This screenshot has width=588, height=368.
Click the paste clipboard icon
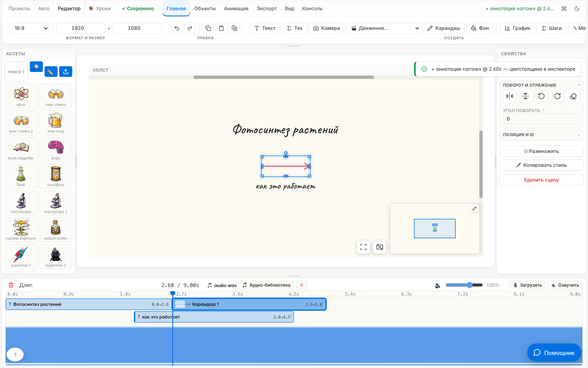pyautogui.click(x=221, y=28)
